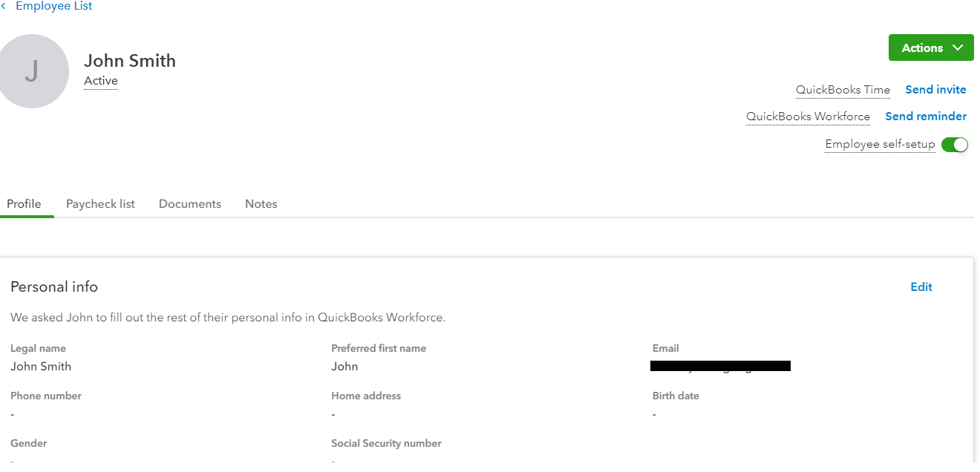Image resolution: width=980 pixels, height=472 pixels.
Task: Click the back chevron beside Employee List
Action: (4, 6)
